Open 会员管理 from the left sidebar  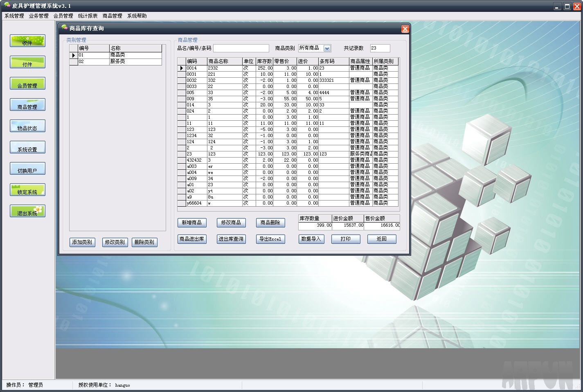pyautogui.click(x=27, y=83)
